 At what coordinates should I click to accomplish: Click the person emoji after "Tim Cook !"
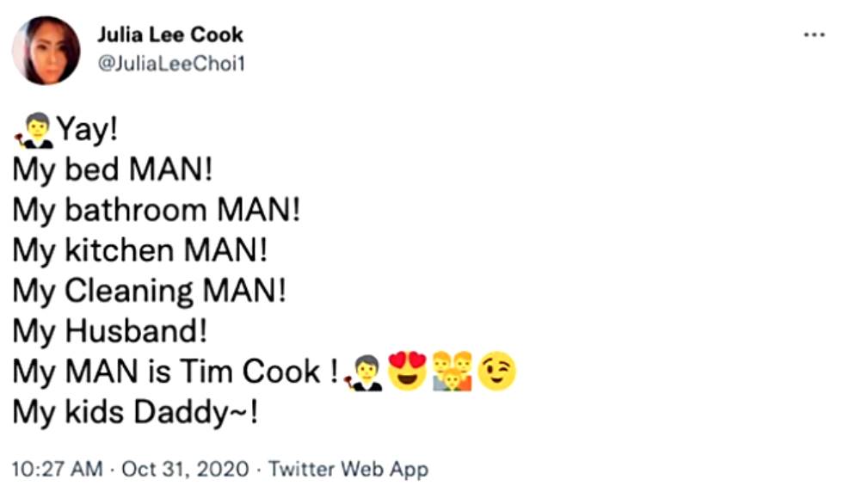pyautogui.click(x=363, y=372)
